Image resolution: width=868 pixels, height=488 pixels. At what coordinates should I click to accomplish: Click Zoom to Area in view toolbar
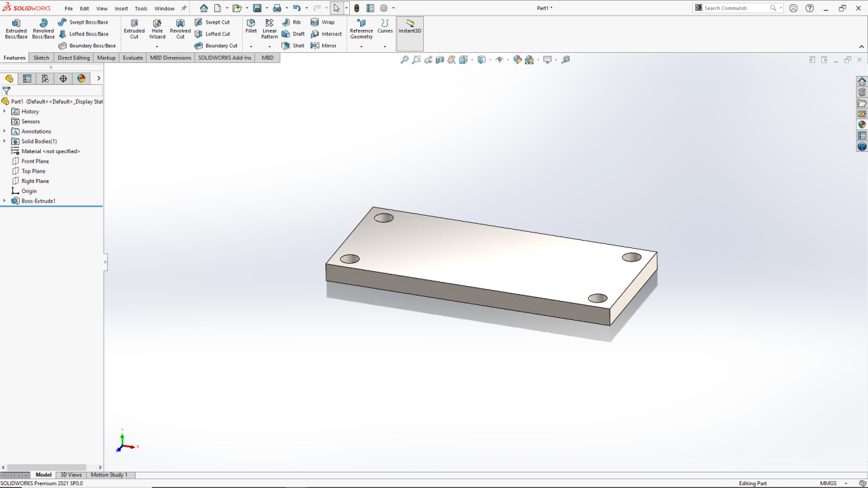pyautogui.click(x=416, y=60)
